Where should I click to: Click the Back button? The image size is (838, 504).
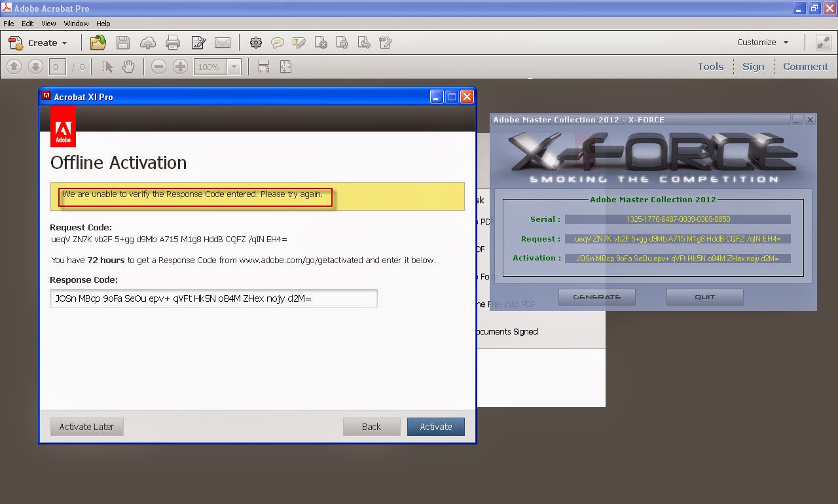[371, 427]
